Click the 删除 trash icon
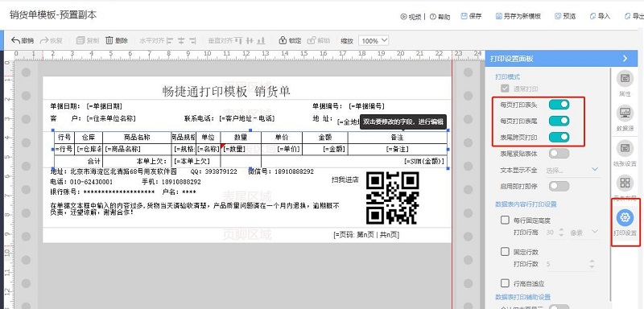 [x=109, y=40]
